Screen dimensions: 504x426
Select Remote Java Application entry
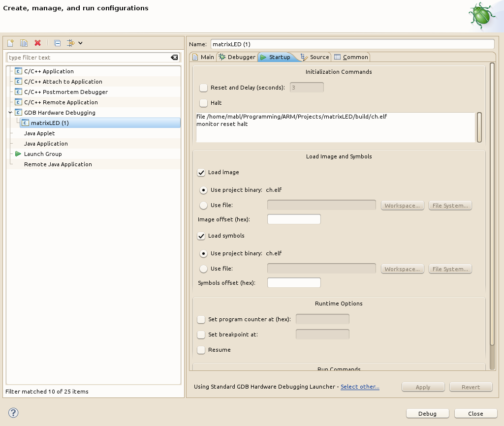point(58,164)
